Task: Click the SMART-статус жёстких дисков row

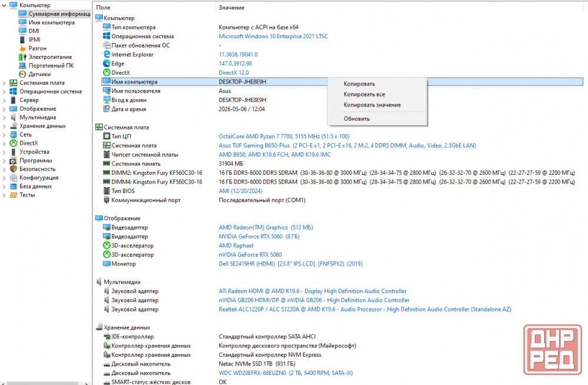Action: 342,381
